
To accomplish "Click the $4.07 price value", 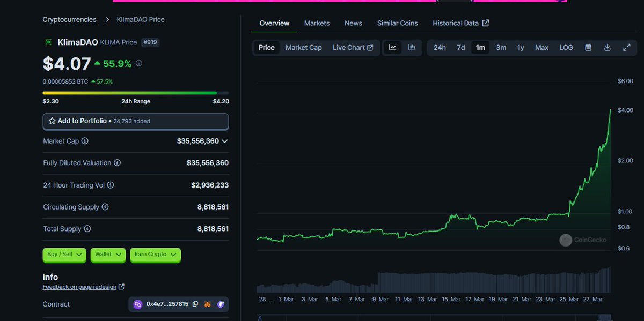I will pyautogui.click(x=67, y=64).
